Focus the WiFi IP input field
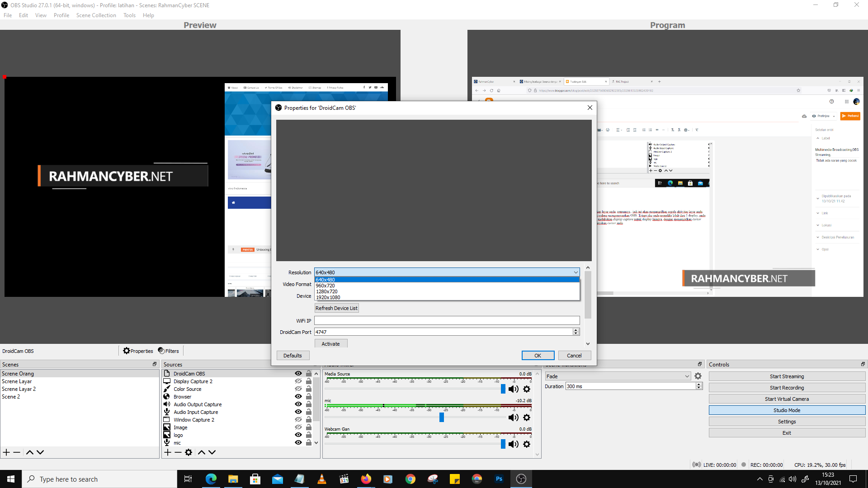868x488 pixels. click(447, 320)
